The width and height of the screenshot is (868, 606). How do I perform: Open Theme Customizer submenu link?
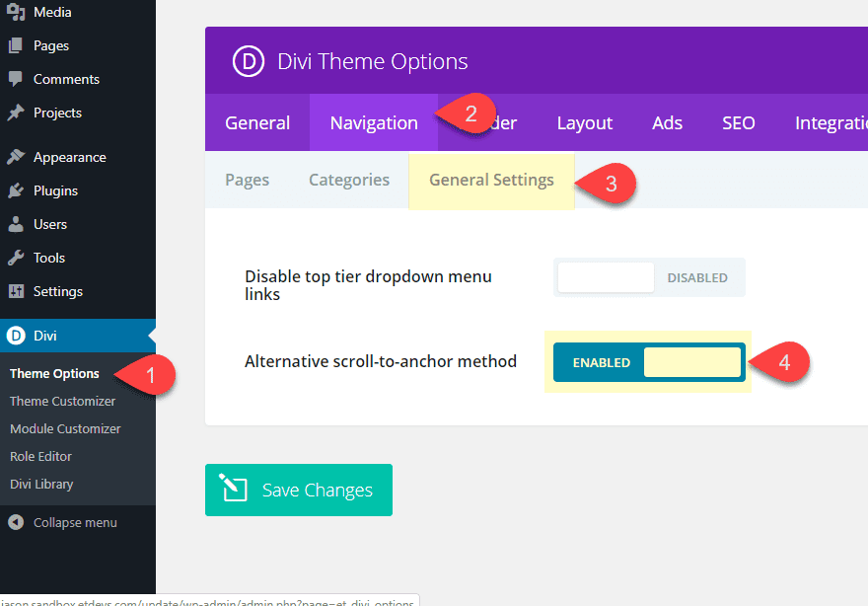[62, 401]
